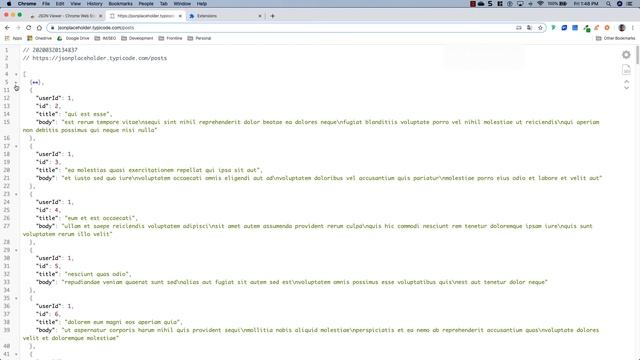Click the site lock icon in the address bar
Image resolution: width=640 pixels, height=360 pixels.
click(x=52, y=28)
